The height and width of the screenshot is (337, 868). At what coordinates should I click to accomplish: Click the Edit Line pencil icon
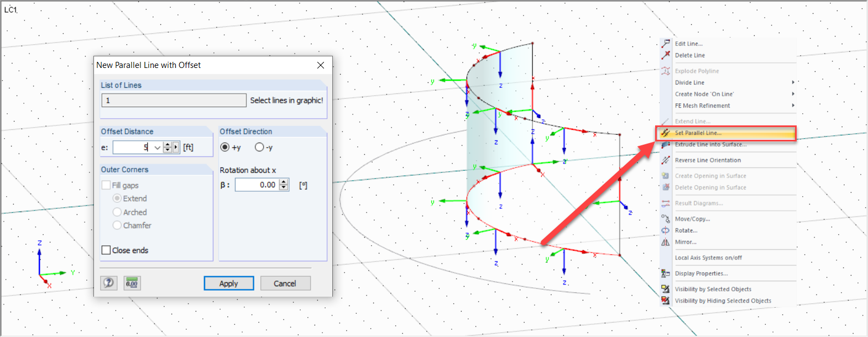(666, 44)
